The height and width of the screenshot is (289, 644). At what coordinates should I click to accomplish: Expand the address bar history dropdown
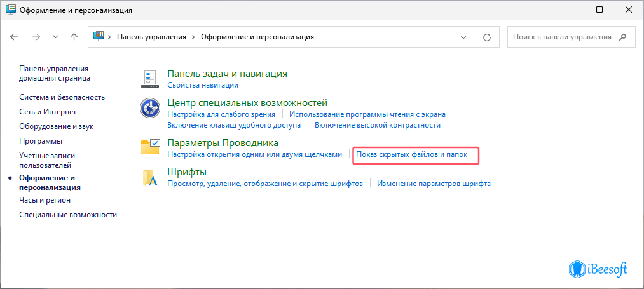464,37
